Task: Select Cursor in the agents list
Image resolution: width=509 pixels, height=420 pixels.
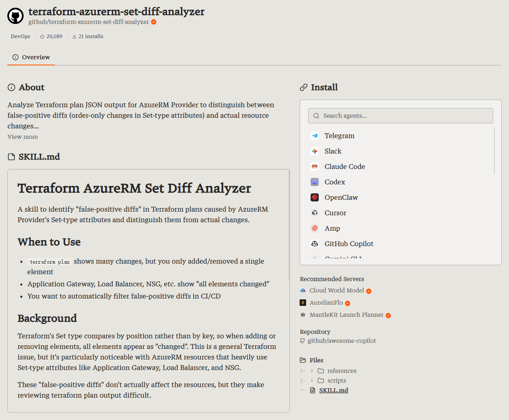Action: (x=400, y=213)
